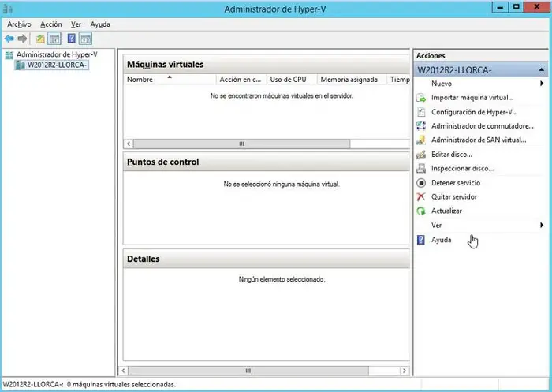The image size is (552, 392).
Task: Click the Uso de CPU column header
Action: coord(292,79)
